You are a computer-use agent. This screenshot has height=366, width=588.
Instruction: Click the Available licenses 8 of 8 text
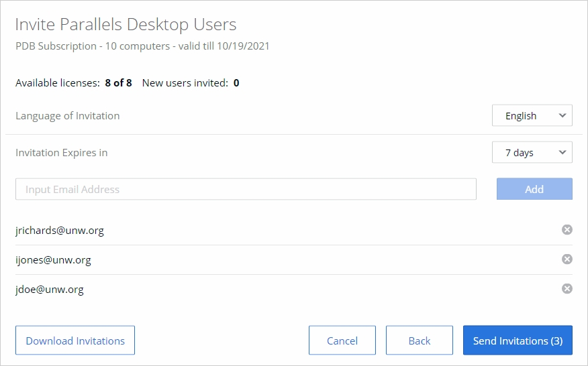[x=74, y=83]
